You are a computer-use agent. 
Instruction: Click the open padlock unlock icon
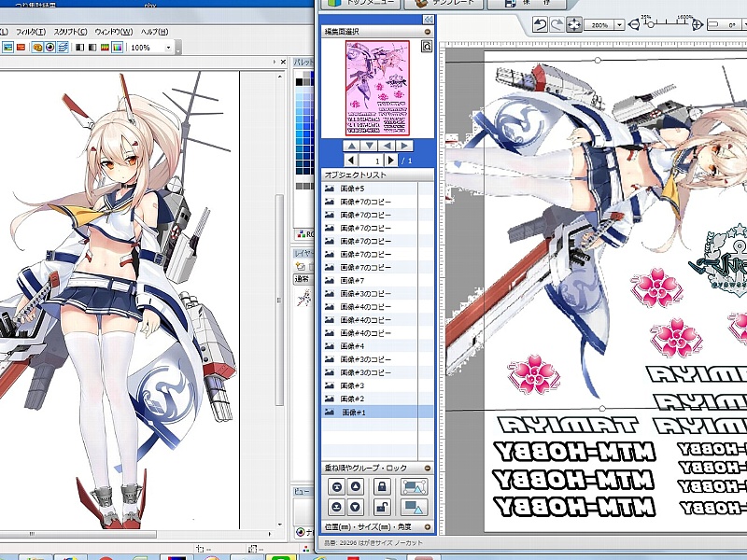382,507
